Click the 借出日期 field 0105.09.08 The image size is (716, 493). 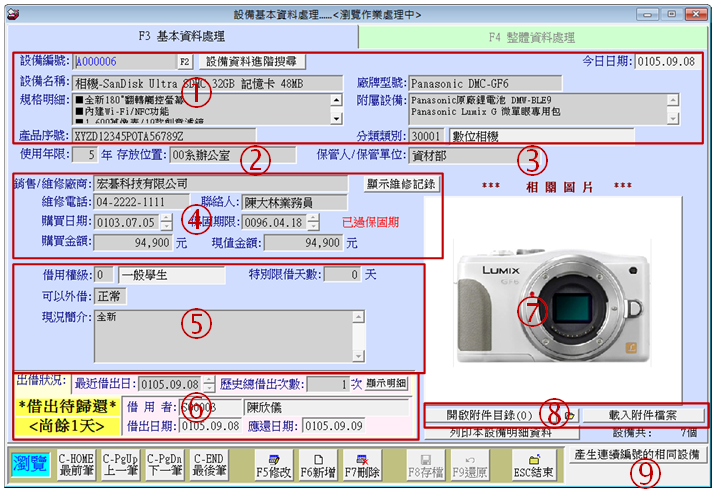(x=210, y=426)
